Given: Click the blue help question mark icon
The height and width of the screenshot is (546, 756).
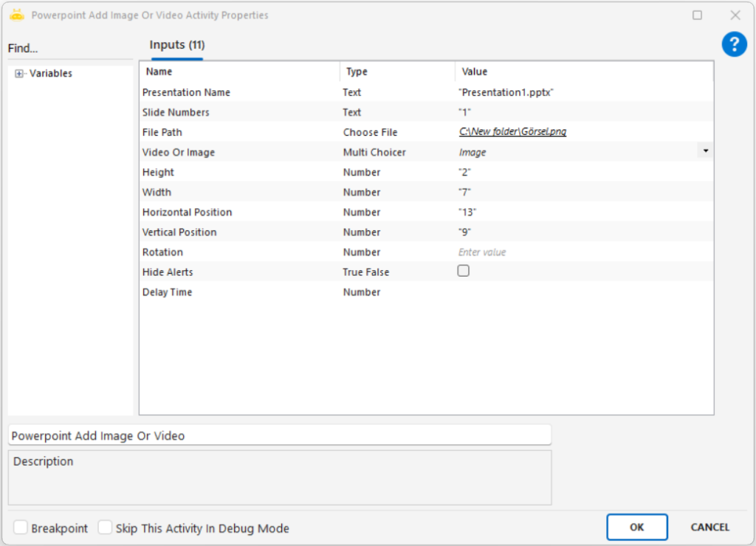Looking at the screenshot, I should (x=734, y=44).
